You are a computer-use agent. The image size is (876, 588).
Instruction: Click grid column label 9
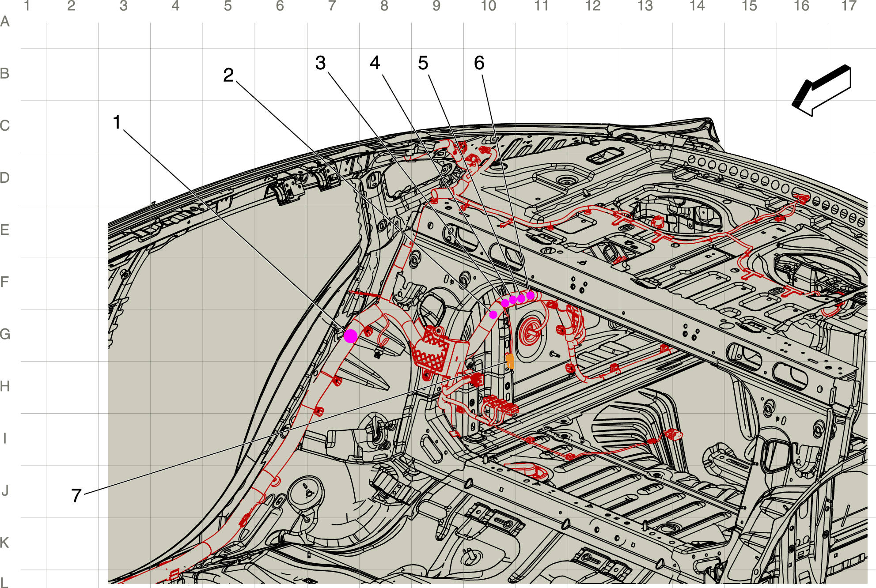[436, 6]
